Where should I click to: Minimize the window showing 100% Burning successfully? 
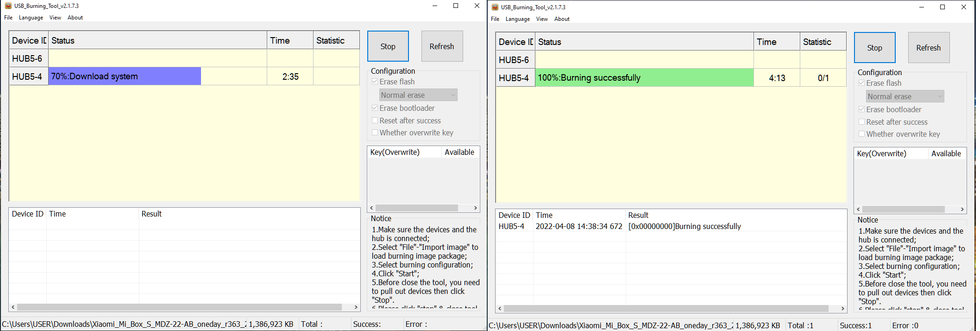921,7
